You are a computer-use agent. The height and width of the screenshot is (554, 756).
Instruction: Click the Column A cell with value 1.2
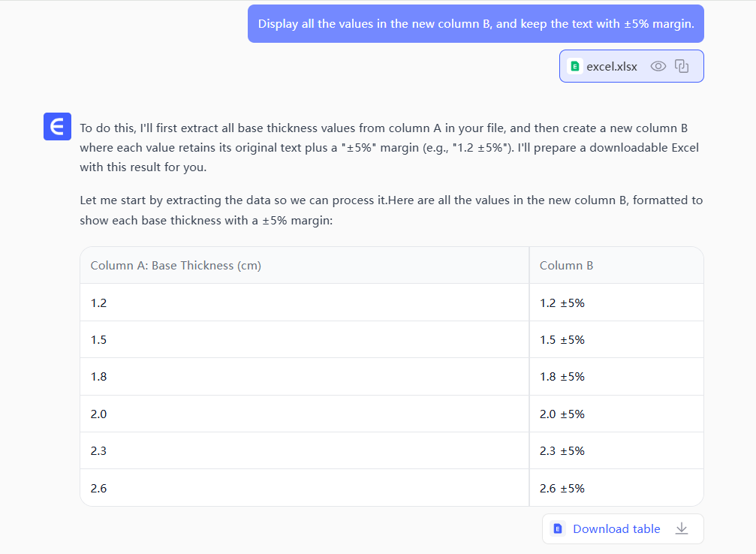pyautogui.click(x=98, y=303)
